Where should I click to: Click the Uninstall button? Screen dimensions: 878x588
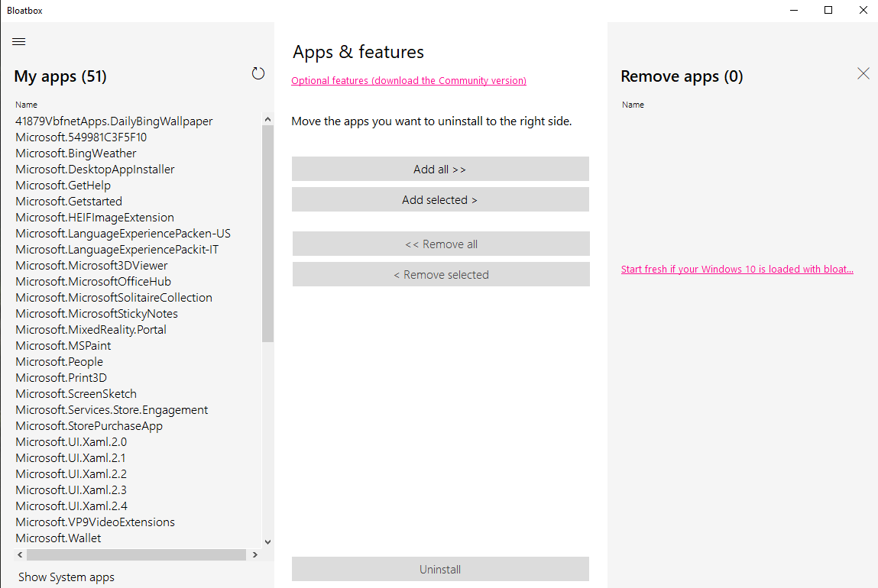pos(440,569)
